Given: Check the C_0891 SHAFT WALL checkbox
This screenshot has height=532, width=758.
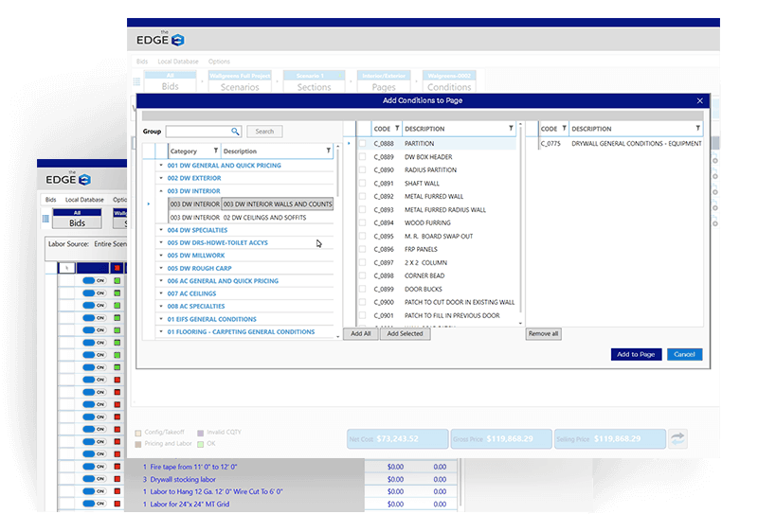Looking at the screenshot, I should [x=362, y=183].
